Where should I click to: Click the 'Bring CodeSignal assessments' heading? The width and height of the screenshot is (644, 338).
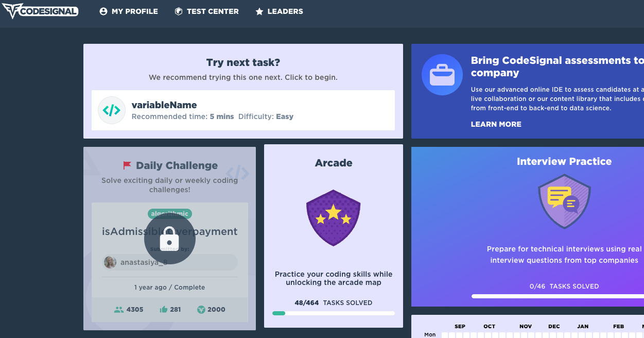tap(558, 66)
